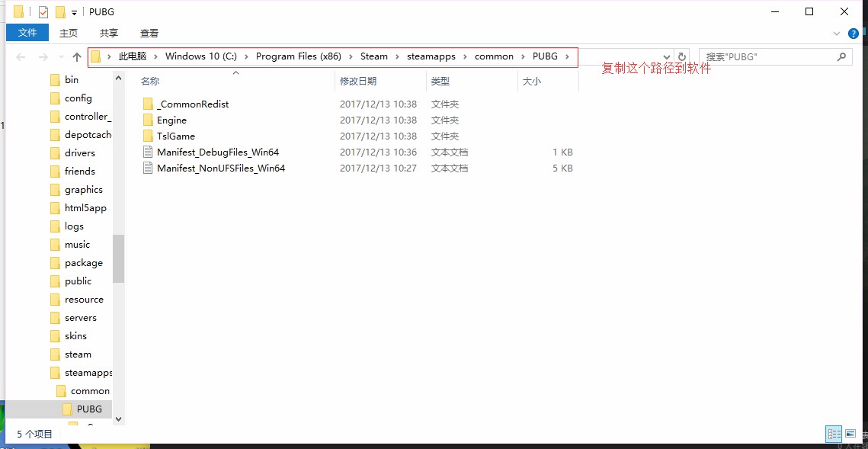Click the folder icon inside the address bar
The image size is (868, 449).
96,56
